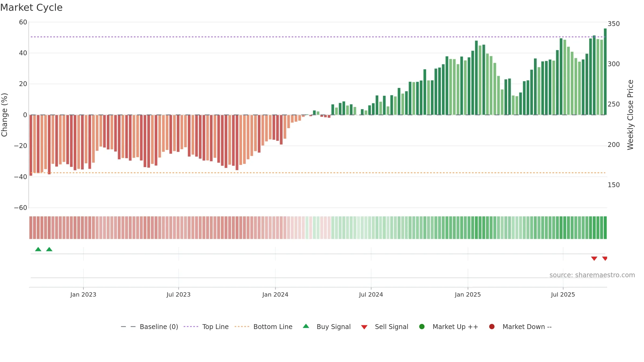The height and width of the screenshot is (362, 644).
Task: Toggle the Top Line legend entry
Action: (x=206, y=327)
